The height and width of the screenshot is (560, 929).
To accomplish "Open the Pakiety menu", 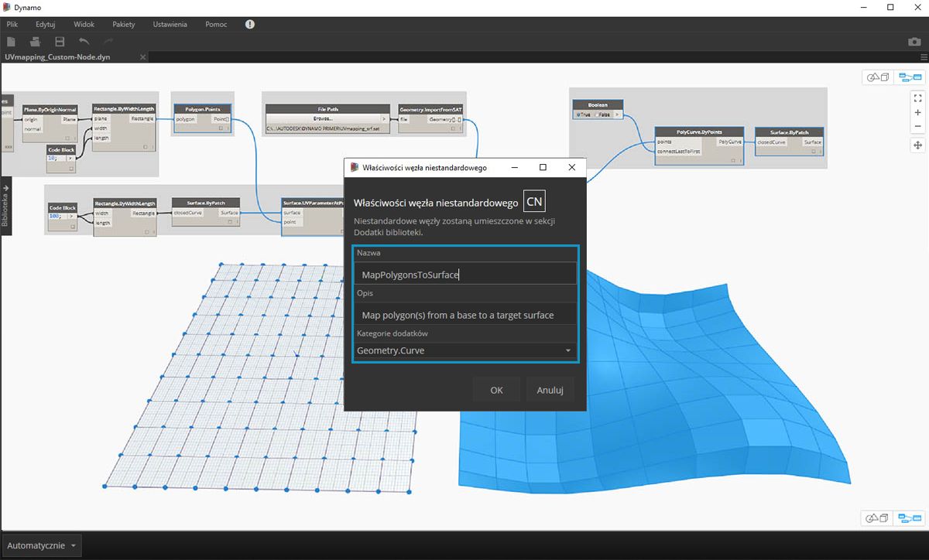I will coord(123,24).
